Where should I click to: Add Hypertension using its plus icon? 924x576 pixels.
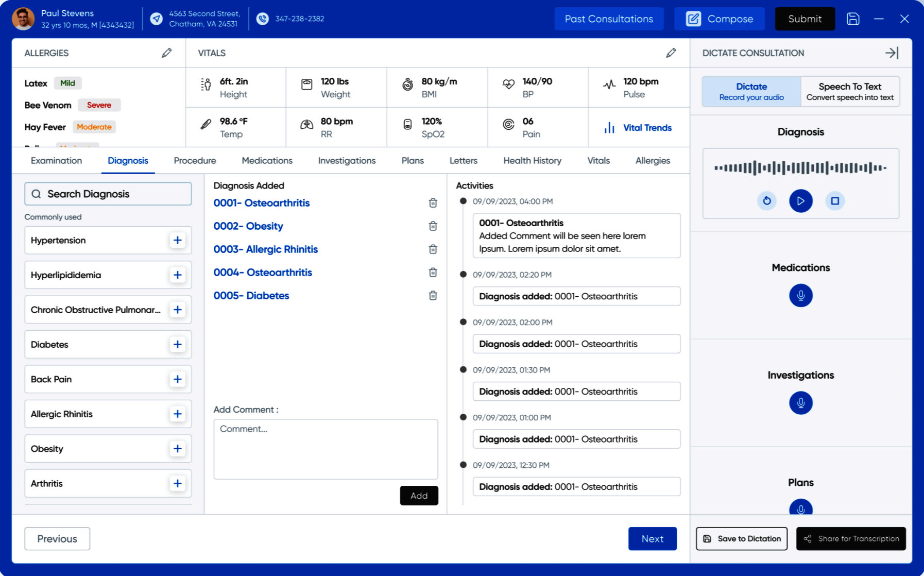177,240
